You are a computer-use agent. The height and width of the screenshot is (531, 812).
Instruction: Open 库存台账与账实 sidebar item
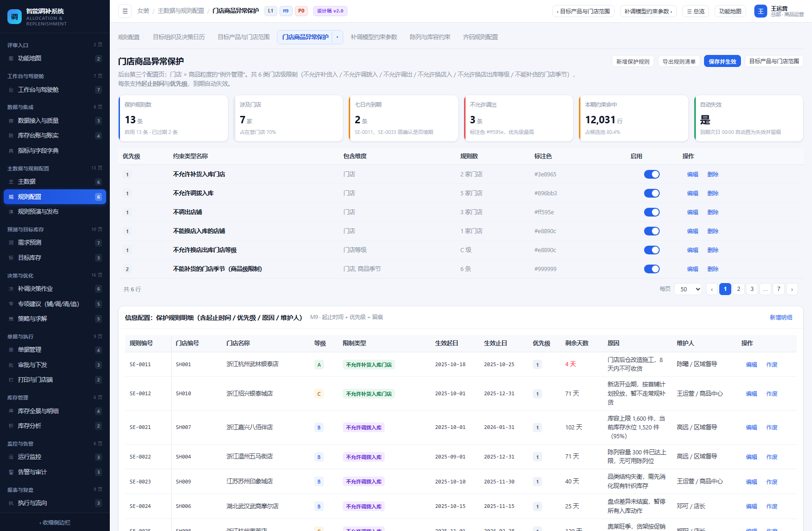55,136
